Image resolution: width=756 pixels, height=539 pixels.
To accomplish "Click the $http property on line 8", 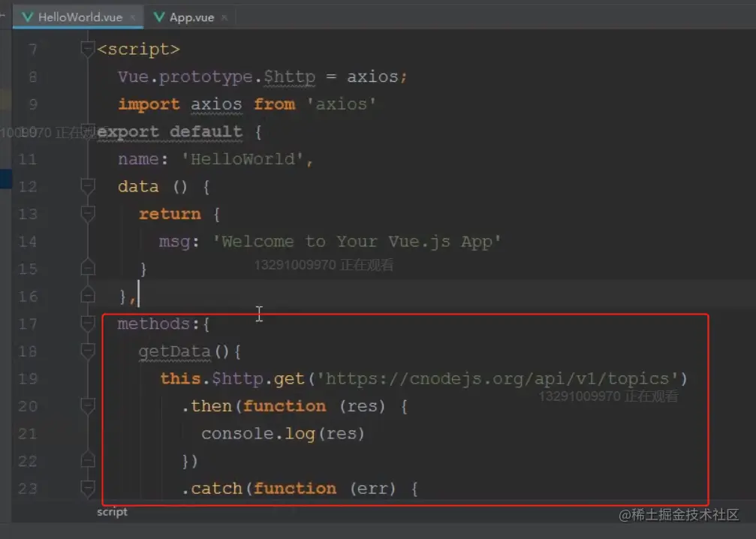I will pyautogui.click(x=289, y=77).
